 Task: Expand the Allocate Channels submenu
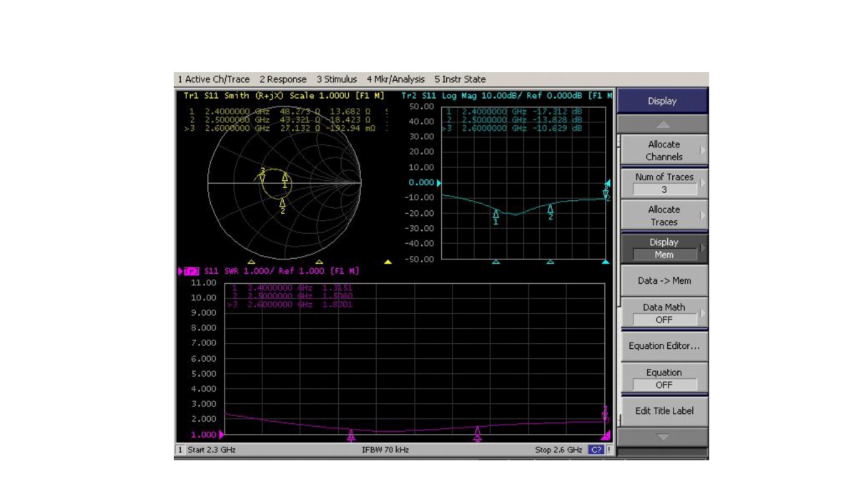664,150
